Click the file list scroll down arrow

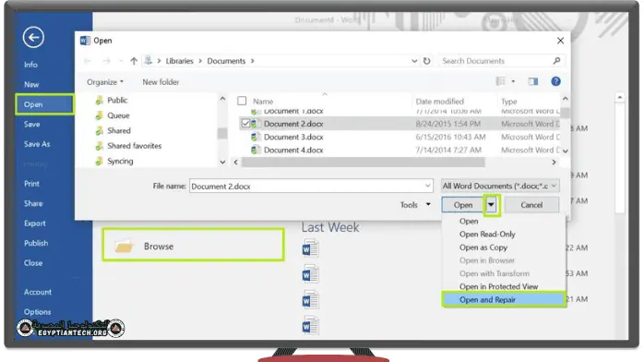(x=566, y=151)
